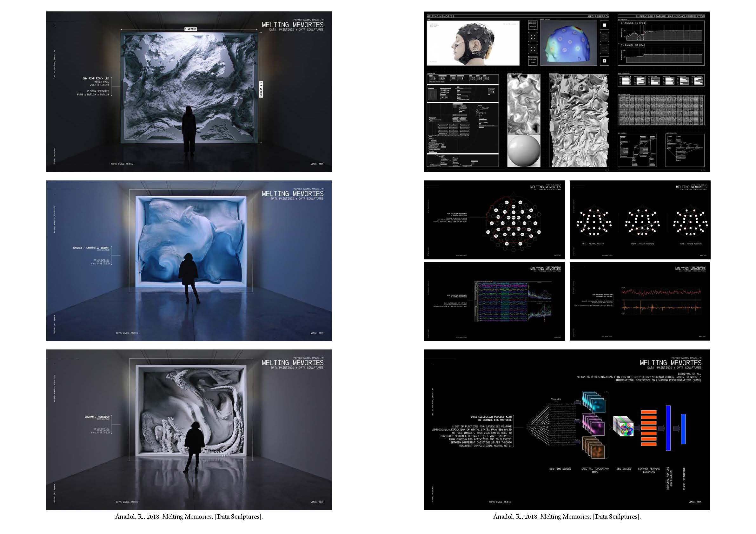This screenshot has width=756, height=534.
Task: Click the lower four-dot icon right of brain view
Action: pyautogui.click(x=604, y=49)
